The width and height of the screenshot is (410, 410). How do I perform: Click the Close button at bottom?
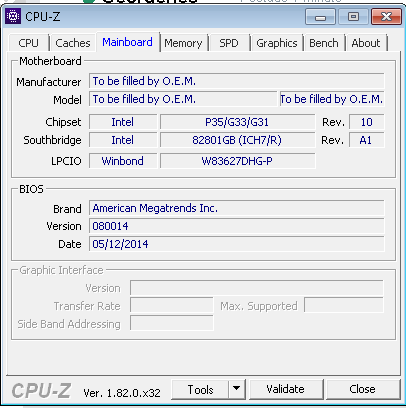click(x=363, y=389)
